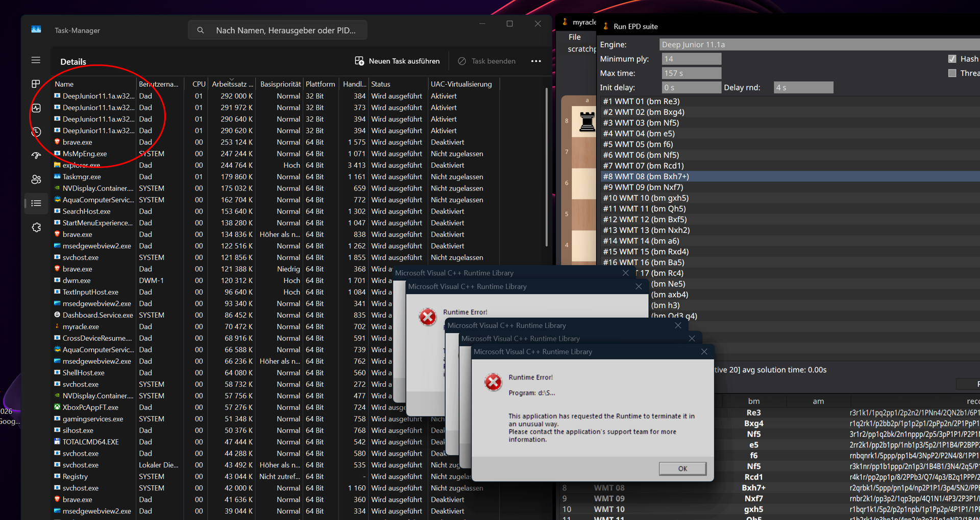Click the Registry process icon

[57, 477]
